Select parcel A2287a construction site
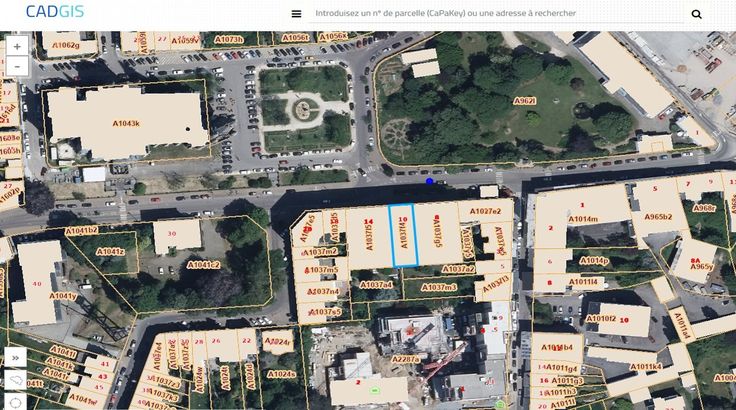 click(x=406, y=358)
